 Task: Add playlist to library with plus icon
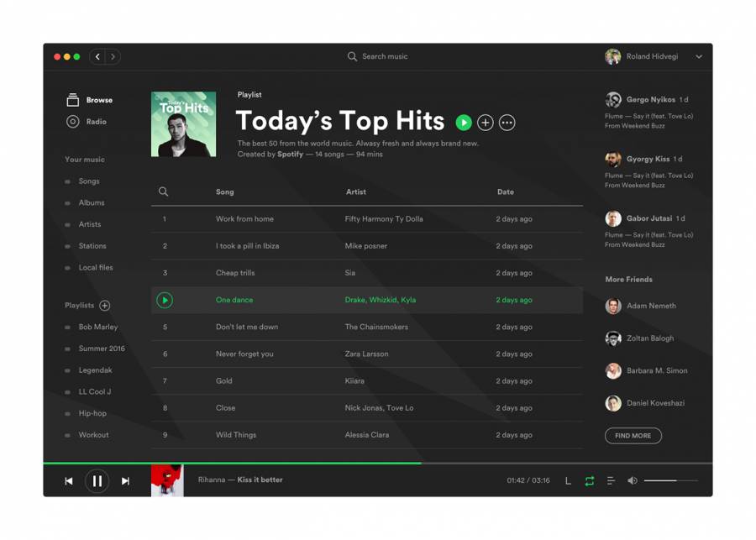click(x=486, y=123)
